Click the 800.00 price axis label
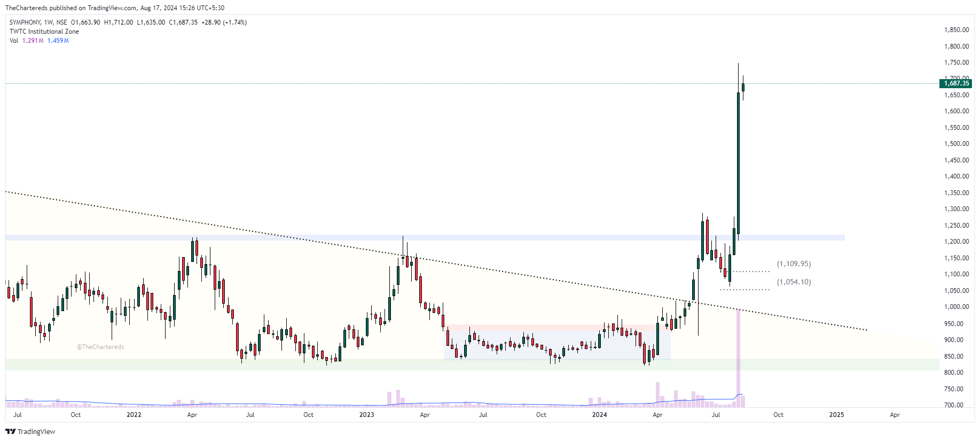 pos(954,373)
